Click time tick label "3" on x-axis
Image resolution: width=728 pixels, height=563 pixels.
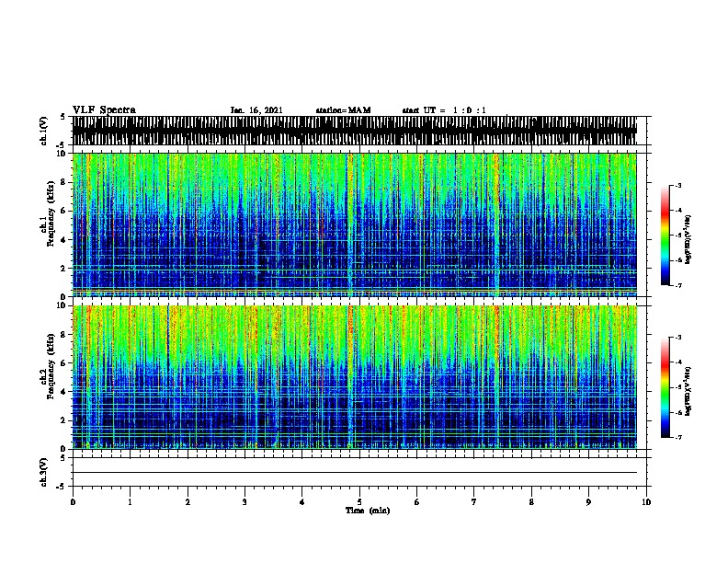coord(245,502)
